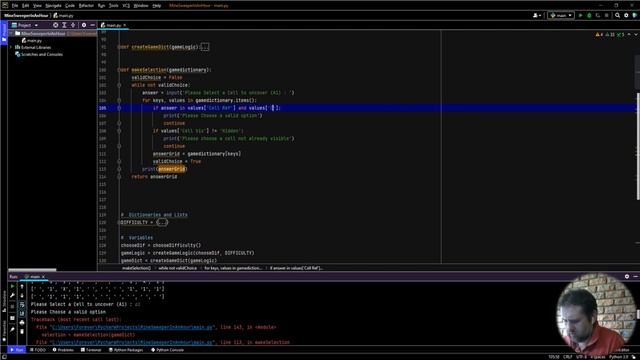
Task: Click 'for keys, values in gamedictionary' breadcrumb
Action: pos(233,268)
